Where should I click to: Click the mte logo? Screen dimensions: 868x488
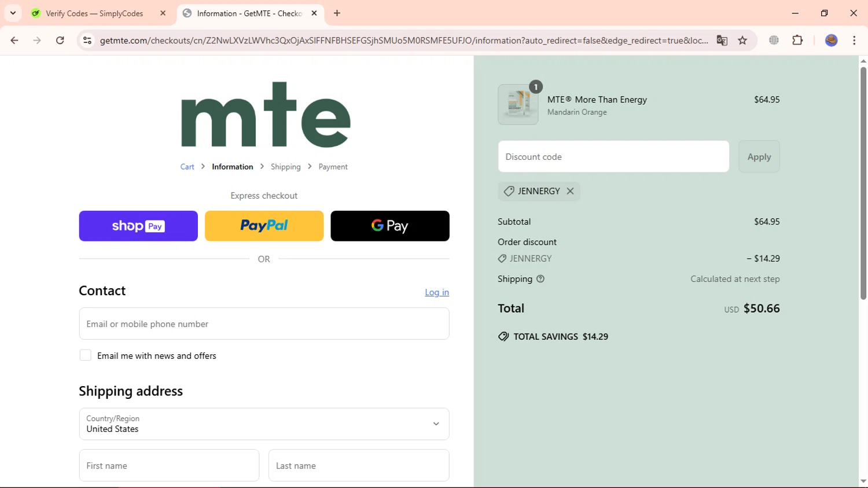pos(266,115)
